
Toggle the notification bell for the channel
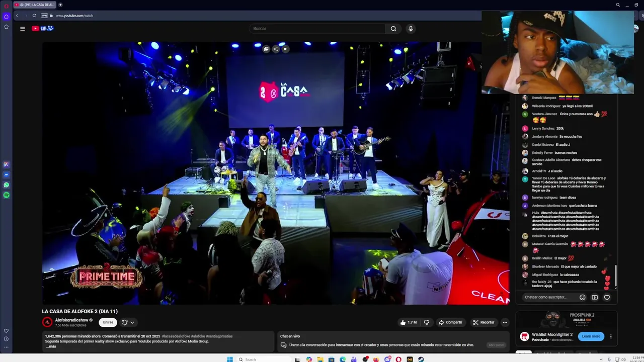coord(125,322)
